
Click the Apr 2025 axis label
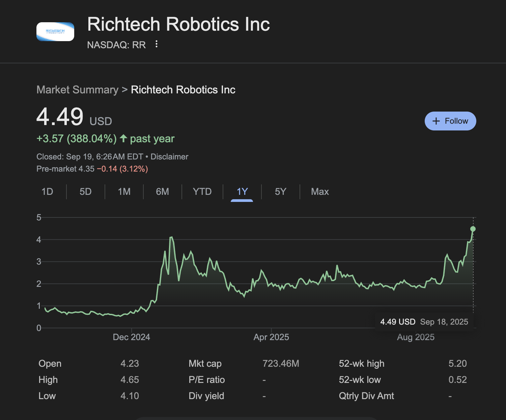(271, 337)
